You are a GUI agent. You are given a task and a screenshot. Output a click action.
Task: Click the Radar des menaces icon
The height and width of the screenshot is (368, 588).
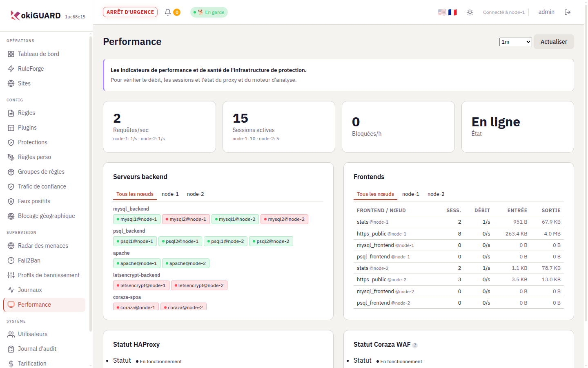11,246
